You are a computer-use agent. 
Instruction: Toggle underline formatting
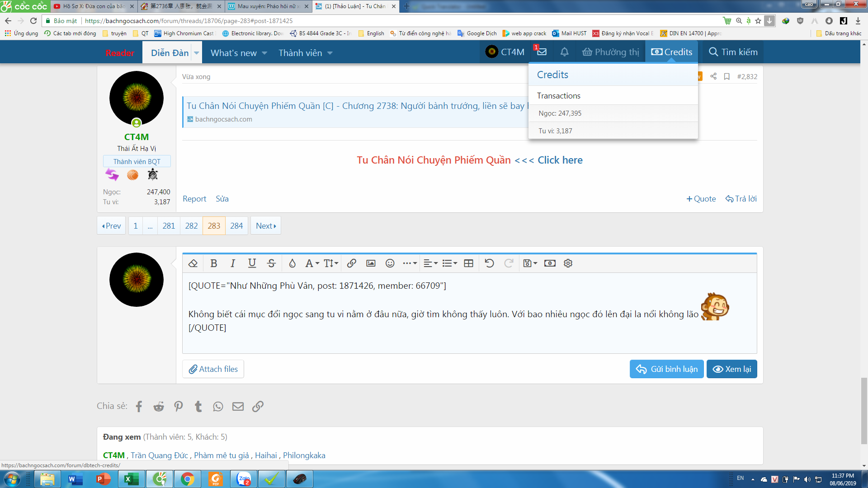point(252,263)
